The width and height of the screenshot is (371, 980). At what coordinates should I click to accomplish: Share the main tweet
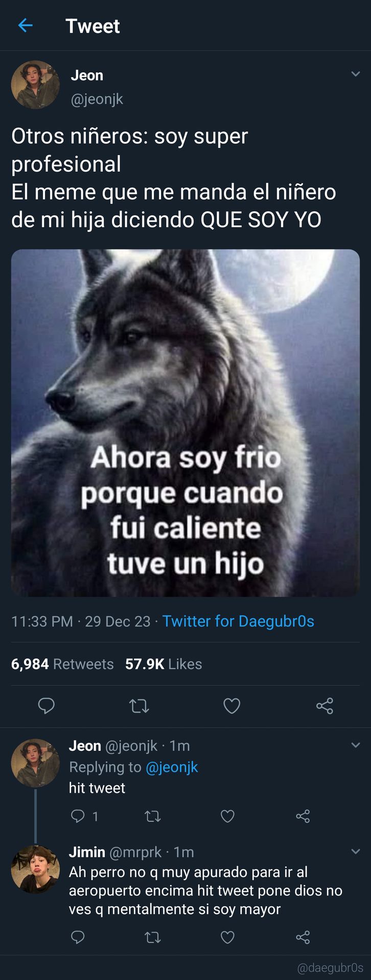[x=324, y=706]
